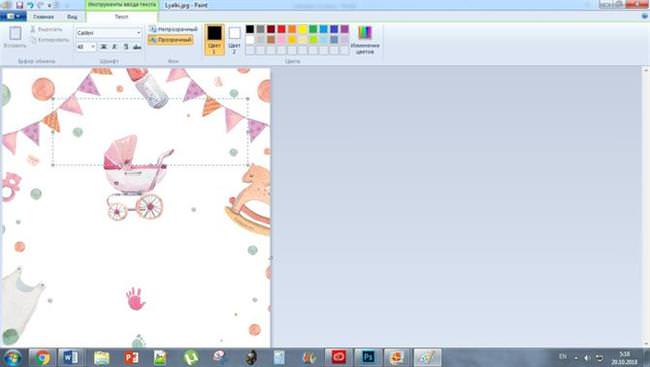Open the Текст (Text) ribbon tab

121,17
